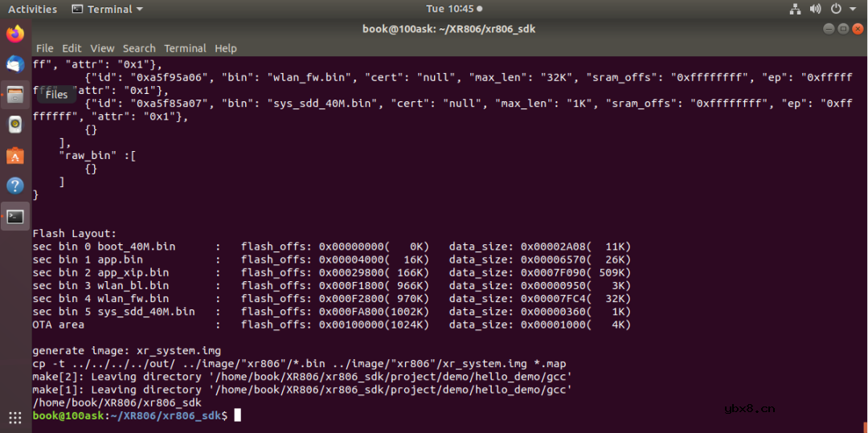Image resolution: width=868 pixels, height=433 pixels.
Task: Open Thunderbird mail from the dock
Action: pos(15,64)
